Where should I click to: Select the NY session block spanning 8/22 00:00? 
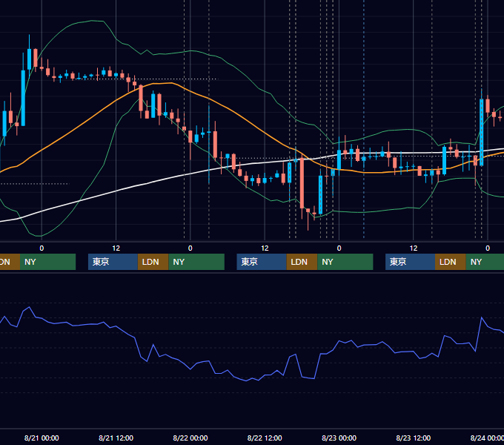(x=196, y=262)
